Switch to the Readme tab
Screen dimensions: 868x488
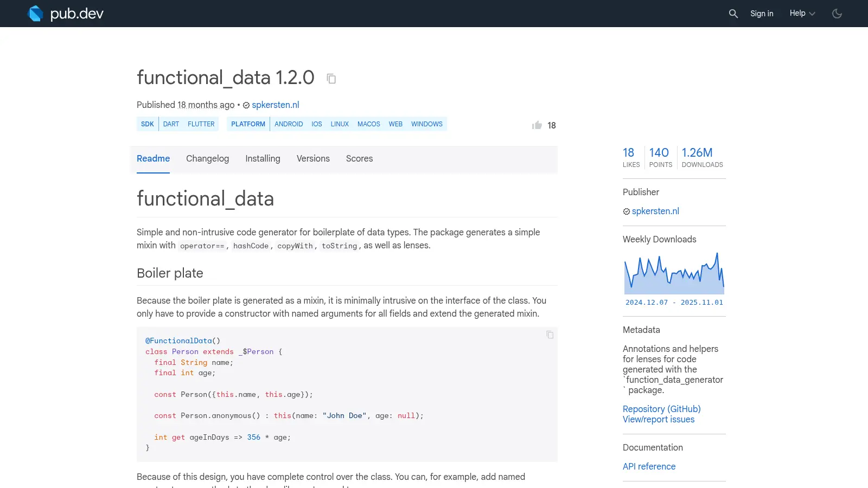pos(153,159)
